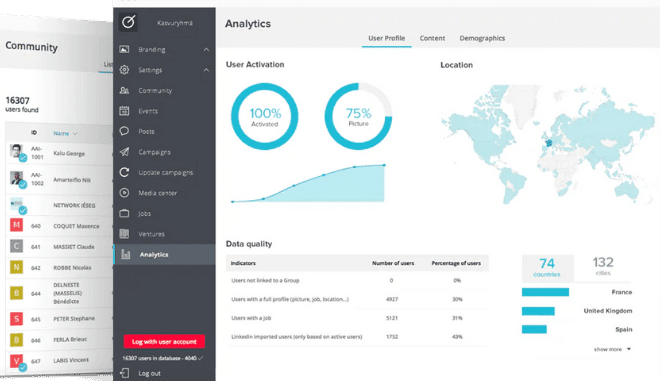Click DELNESTE (MASSELIS) Bénédicte name
The image size is (661, 381).
67,293
